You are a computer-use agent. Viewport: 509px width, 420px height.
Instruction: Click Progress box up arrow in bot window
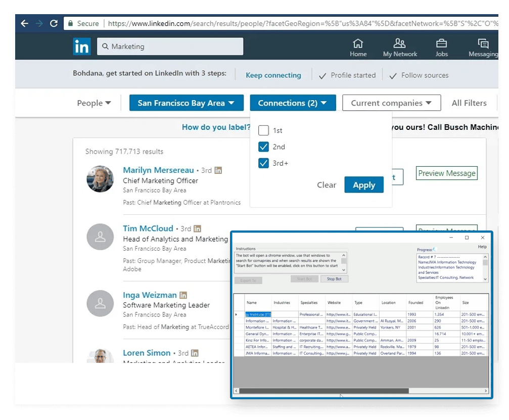click(485, 257)
